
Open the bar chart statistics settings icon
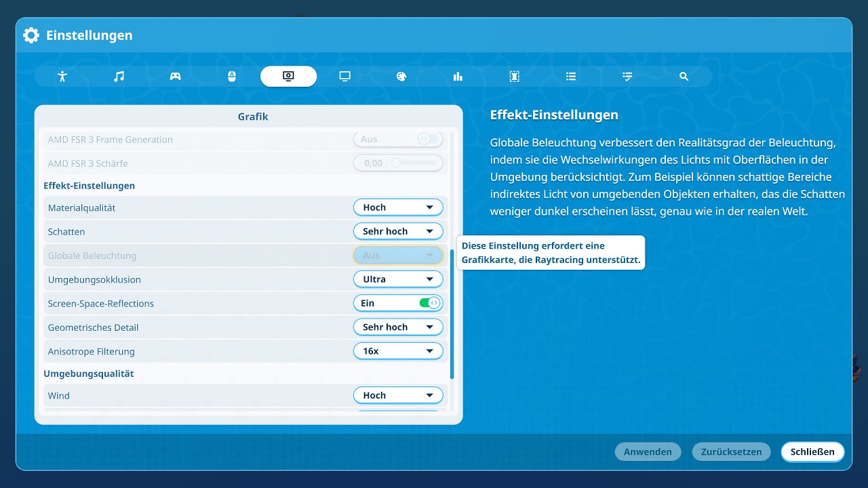pos(458,77)
